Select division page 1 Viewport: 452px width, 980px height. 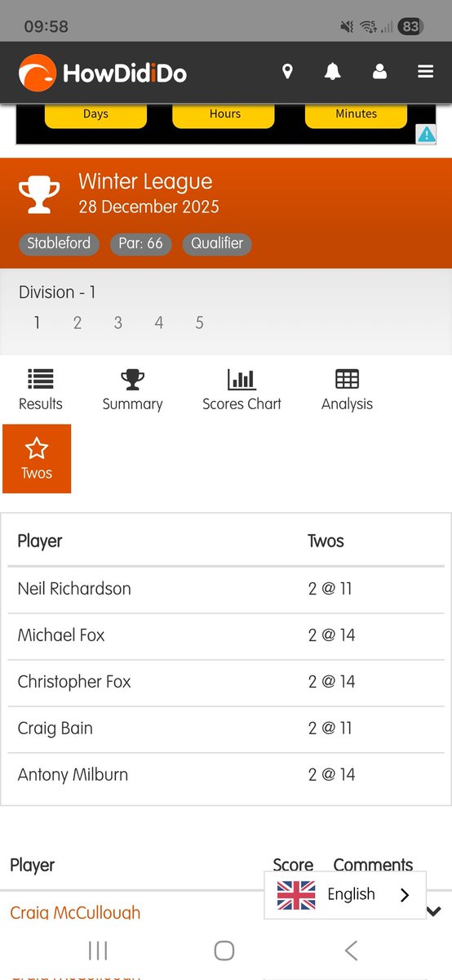tap(37, 323)
